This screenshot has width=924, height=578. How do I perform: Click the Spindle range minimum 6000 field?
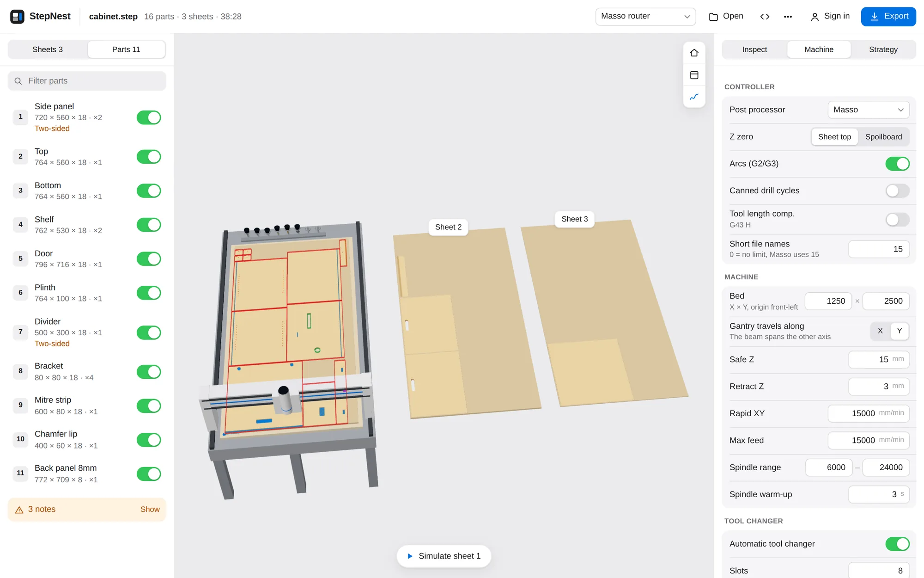pyautogui.click(x=828, y=467)
